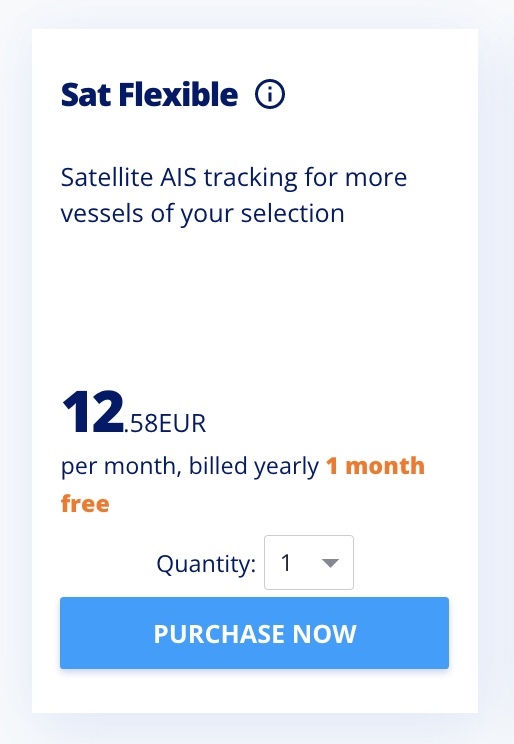Click the quantity value '1' in the combo box
Image resolution: width=514 pixels, height=744 pixels.
tap(286, 563)
